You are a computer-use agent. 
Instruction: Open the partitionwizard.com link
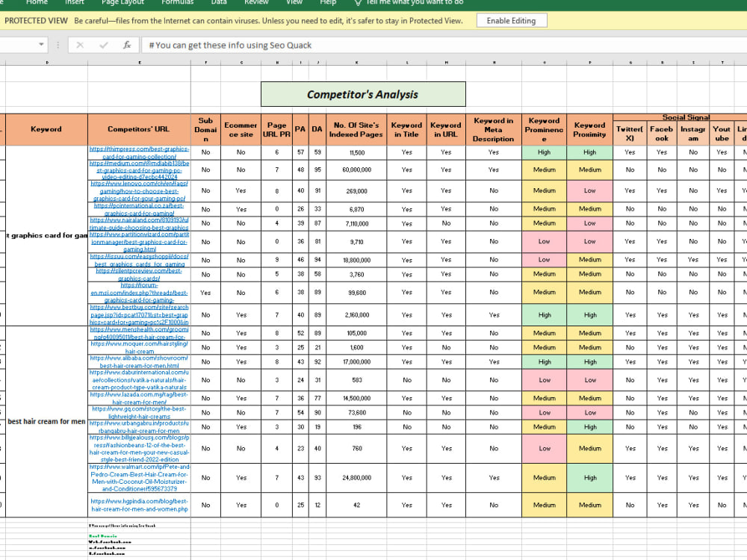coord(139,242)
